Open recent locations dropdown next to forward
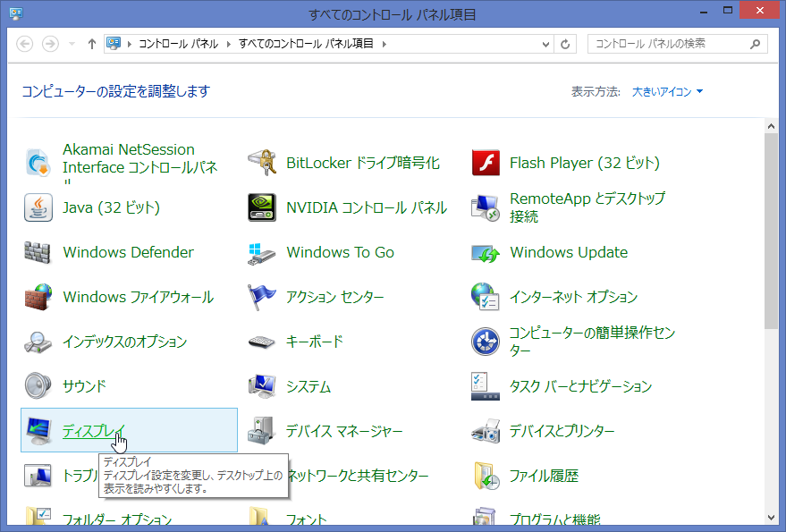Viewport: 786px width, 532px height. pyautogui.click(x=72, y=44)
